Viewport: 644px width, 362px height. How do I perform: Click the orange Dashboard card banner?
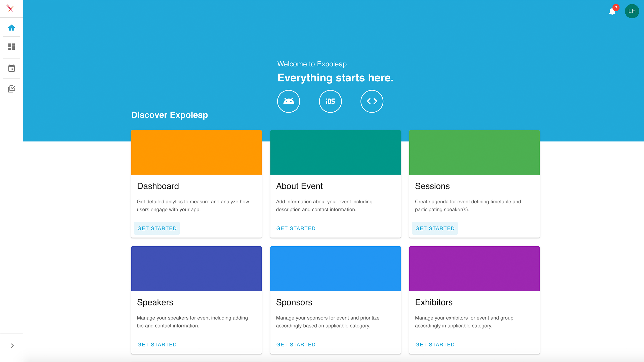(x=196, y=152)
